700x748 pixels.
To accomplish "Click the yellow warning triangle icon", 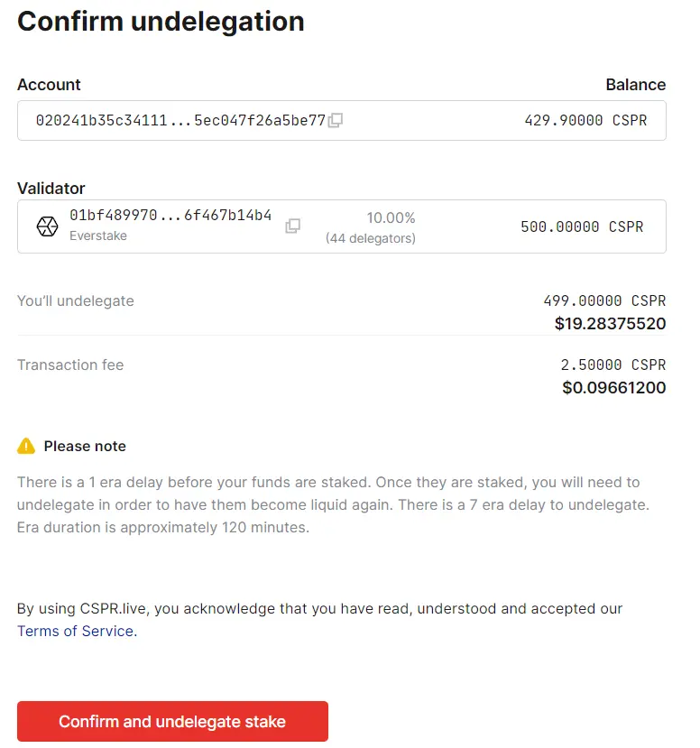I will [26, 446].
